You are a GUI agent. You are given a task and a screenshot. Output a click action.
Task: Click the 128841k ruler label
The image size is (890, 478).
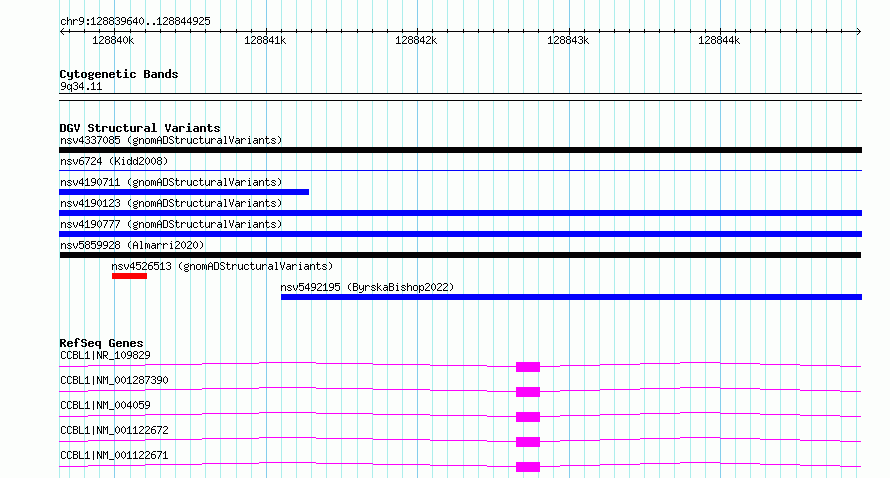pyautogui.click(x=265, y=40)
